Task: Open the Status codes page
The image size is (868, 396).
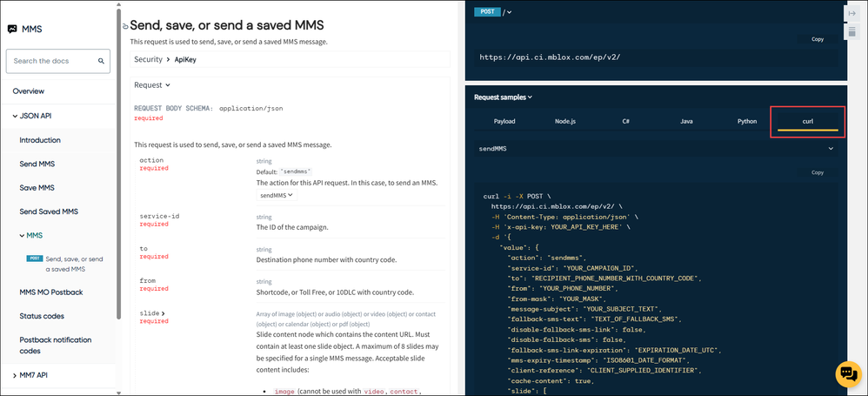Action: (42, 316)
